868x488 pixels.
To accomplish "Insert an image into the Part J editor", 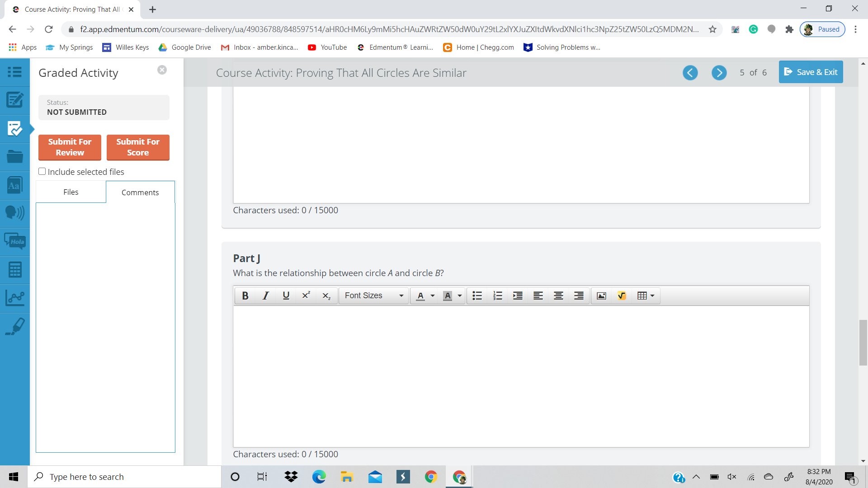I will [601, 296].
